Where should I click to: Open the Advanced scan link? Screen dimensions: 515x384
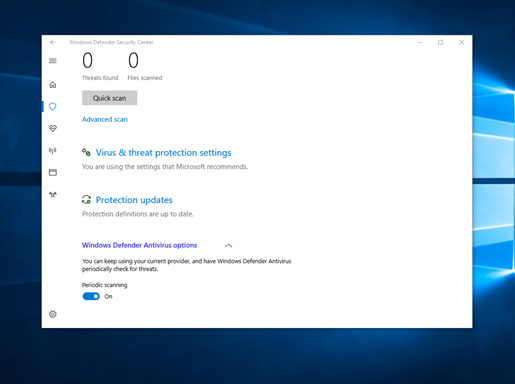(105, 119)
